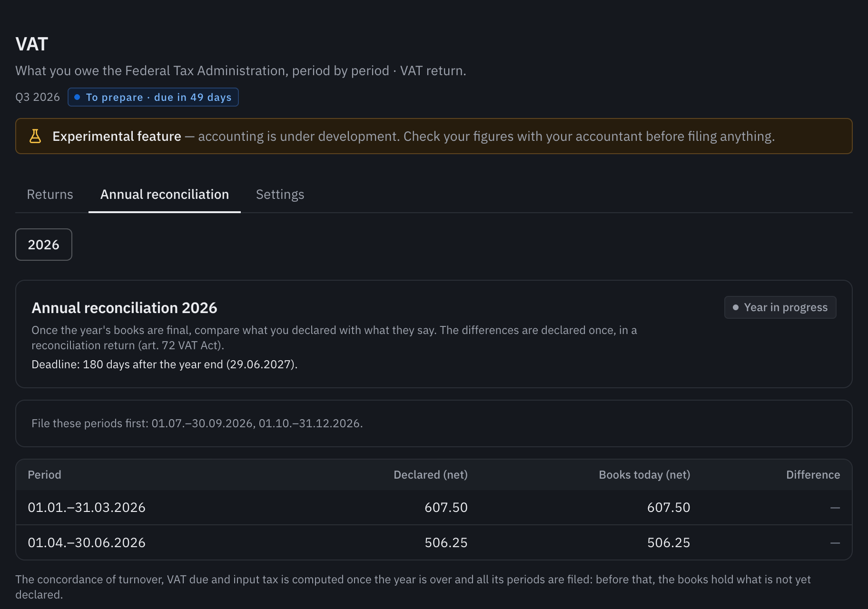Screen dimensions: 868x609
Task: Click the 'To prepare · due in 49 days' badge
Action: click(153, 97)
